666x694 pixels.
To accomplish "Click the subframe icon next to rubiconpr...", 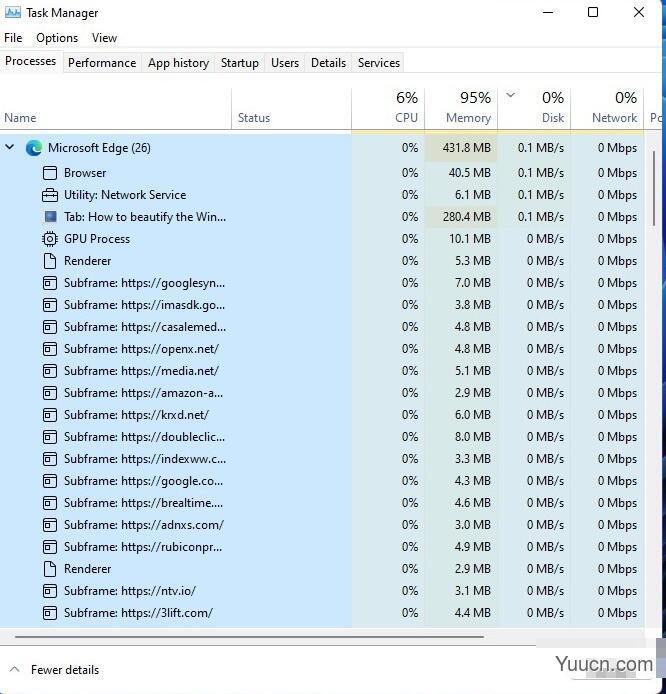I will point(50,547).
